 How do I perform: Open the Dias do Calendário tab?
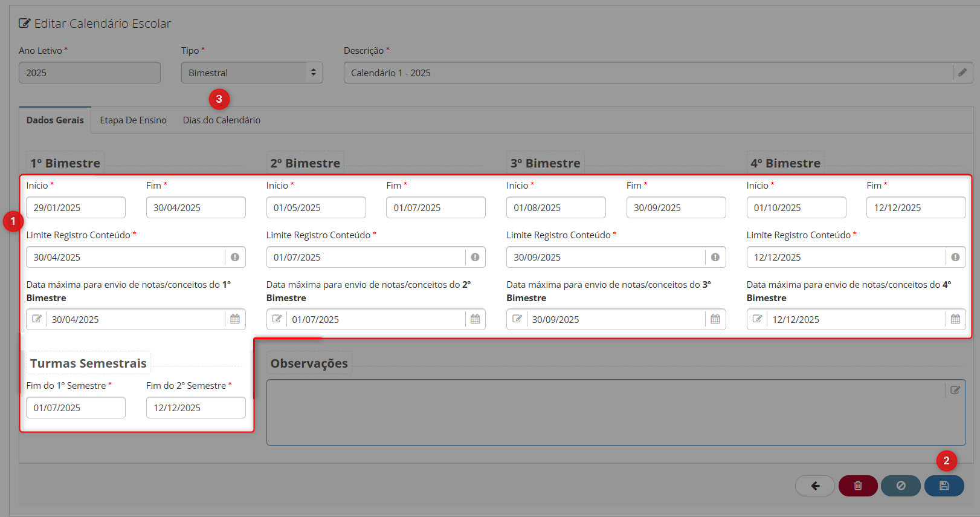[222, 120]
